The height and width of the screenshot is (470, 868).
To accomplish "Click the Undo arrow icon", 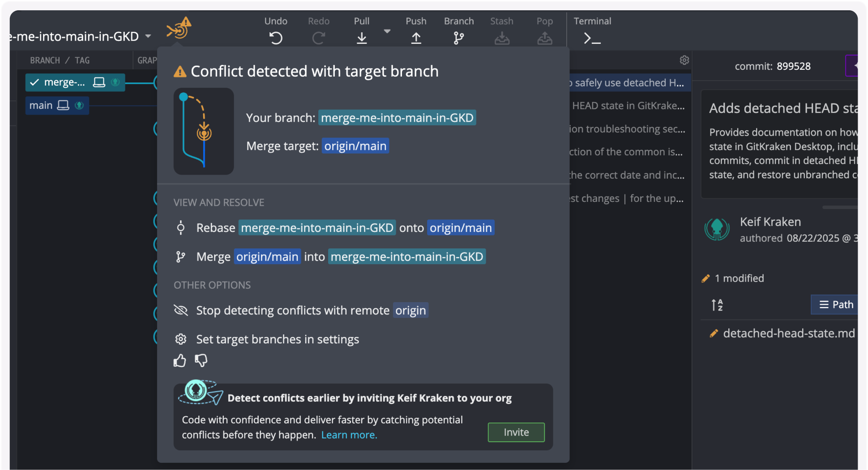I will tap(276, 38).
